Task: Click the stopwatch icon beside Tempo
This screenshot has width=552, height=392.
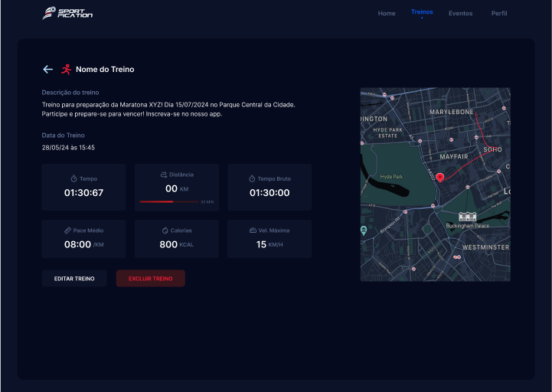Action: [x=73, y=178]
